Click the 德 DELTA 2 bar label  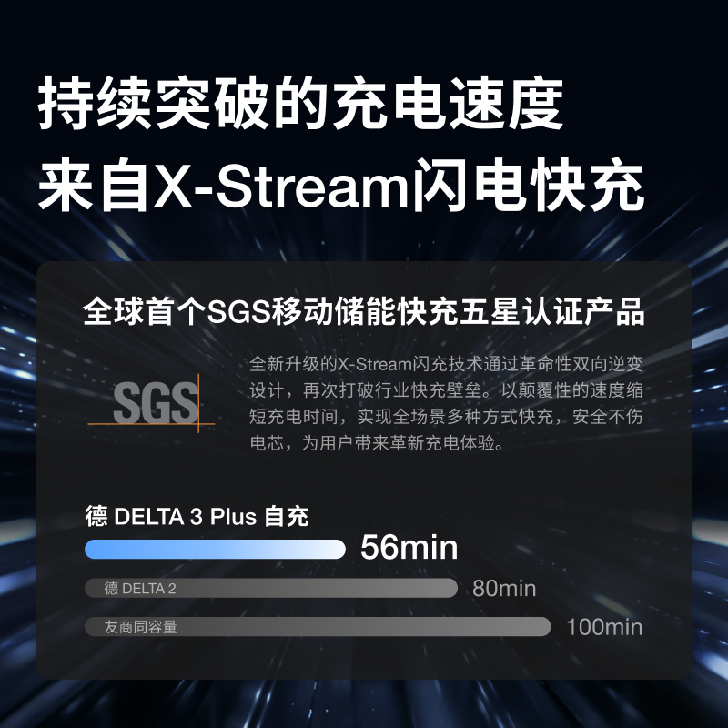140,588
